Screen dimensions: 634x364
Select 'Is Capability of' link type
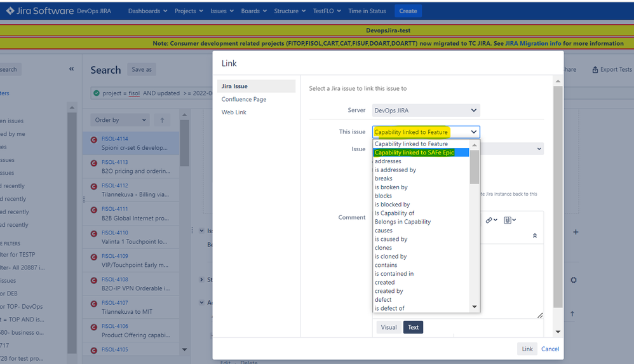click(x=421, y=213)
